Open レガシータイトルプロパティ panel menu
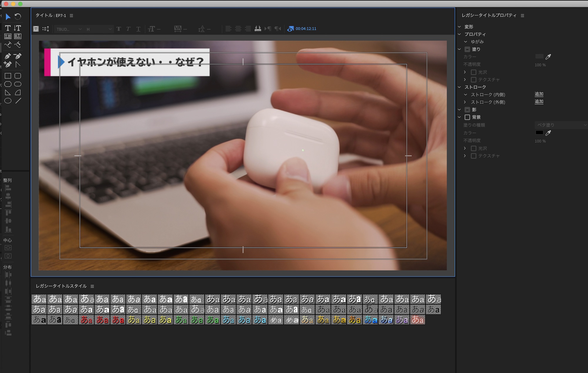 (x=522, y=16)
